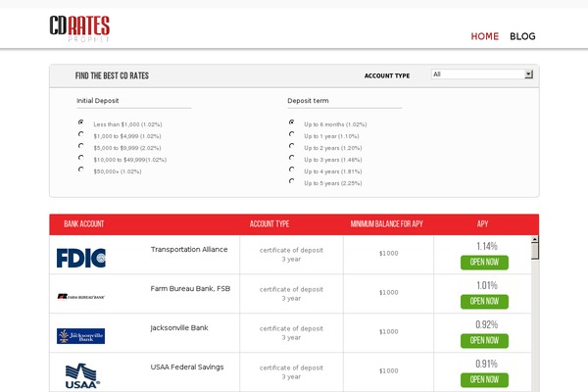This screenshot has height=392, width=588.
Task: Click the Deposit term section label
Action: pos(309,101)
